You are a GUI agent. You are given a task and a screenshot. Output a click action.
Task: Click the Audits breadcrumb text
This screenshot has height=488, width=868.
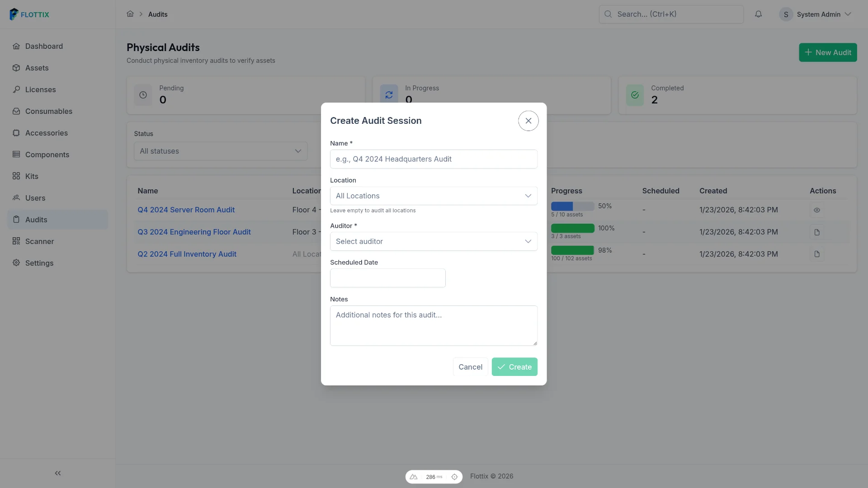pos(158,14)
